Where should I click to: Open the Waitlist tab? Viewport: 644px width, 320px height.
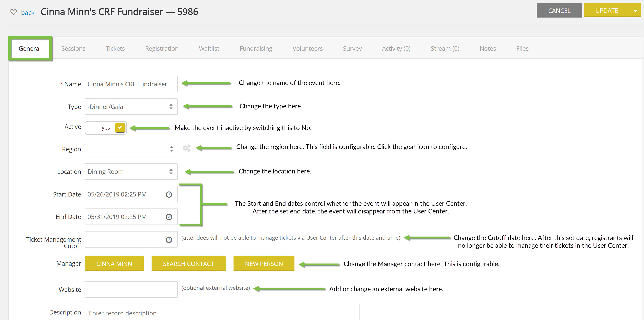[209, 48]
